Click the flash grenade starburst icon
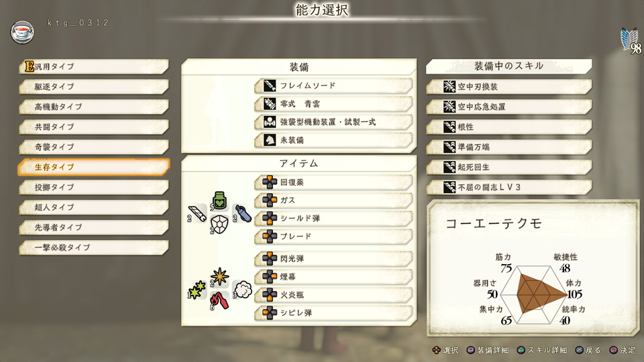This screenshot has height=362, width=644. [219, 277]
